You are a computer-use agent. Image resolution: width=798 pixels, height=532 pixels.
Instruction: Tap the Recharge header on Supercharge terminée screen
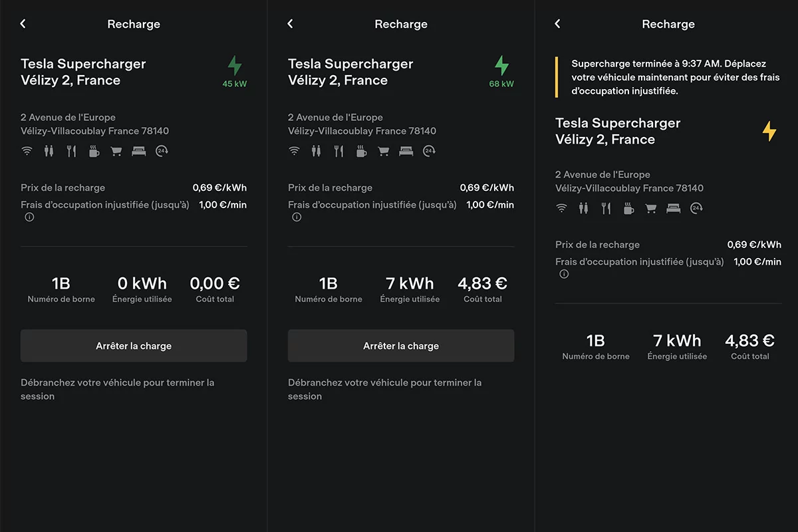[668, 24]
